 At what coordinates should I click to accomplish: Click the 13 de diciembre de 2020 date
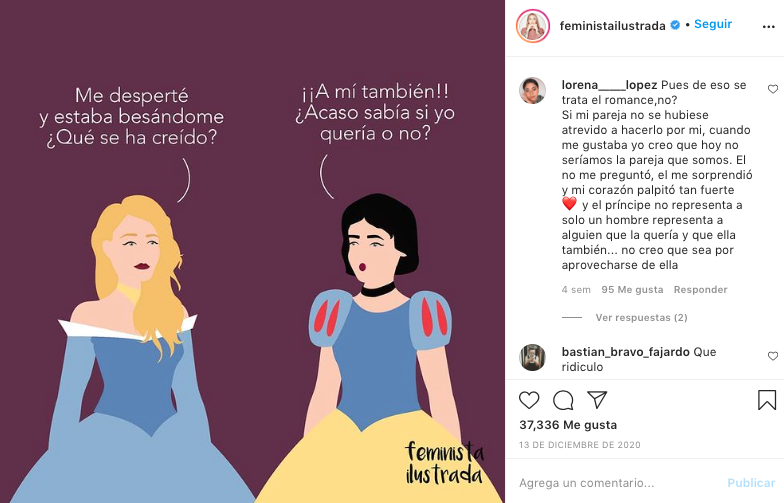(580, 445)
